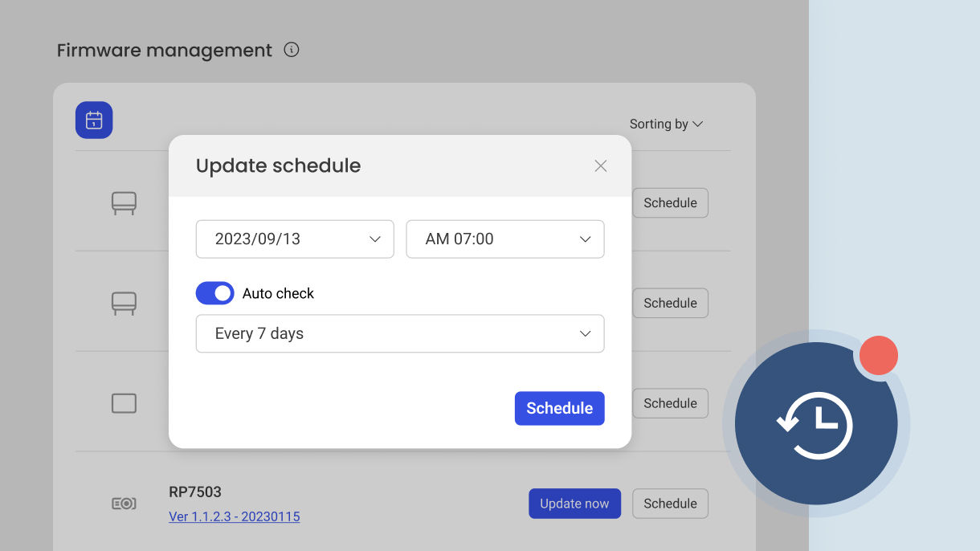Expand the Sorting by menu
The image size is (980, 551).
tap(666, 124)
